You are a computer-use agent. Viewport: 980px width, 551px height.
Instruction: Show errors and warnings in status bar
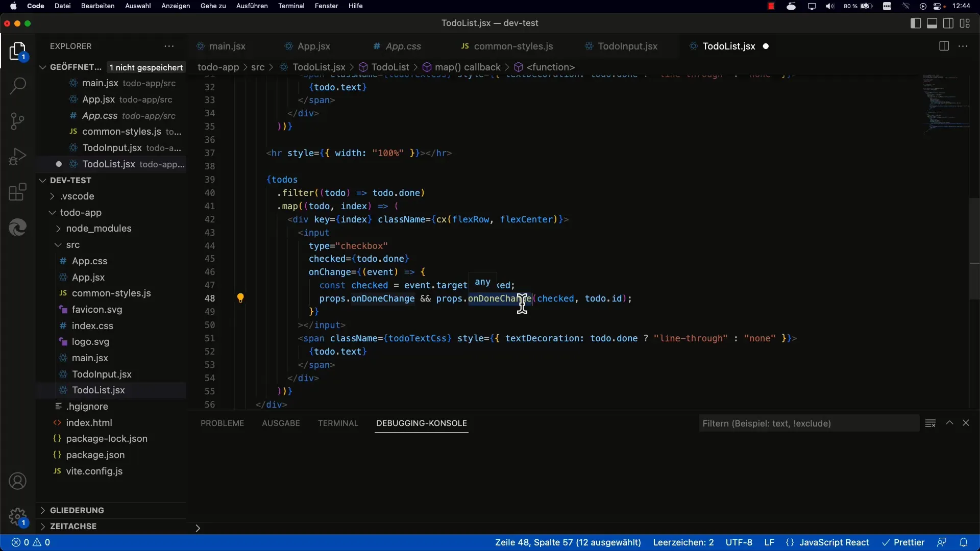(31, 542)
